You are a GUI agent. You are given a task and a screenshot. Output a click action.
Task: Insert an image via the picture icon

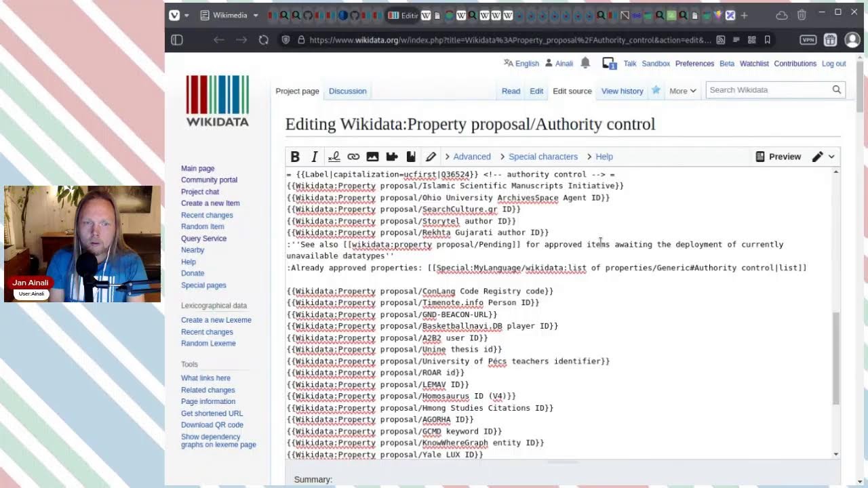(x=372, y=157)
